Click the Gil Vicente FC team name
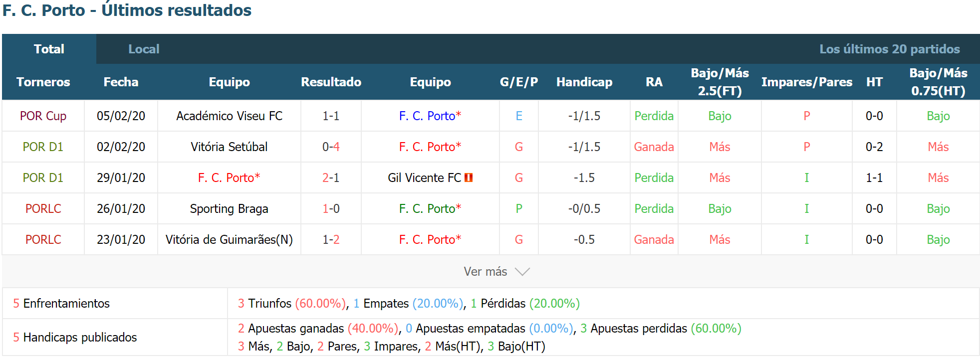This screenshot has height=357, width=980. click(424, 178)
